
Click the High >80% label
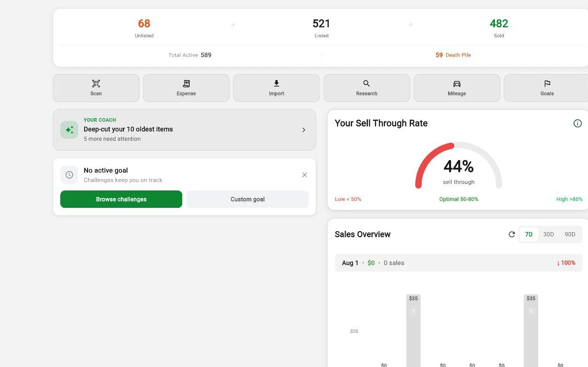(x=569, y=199)
